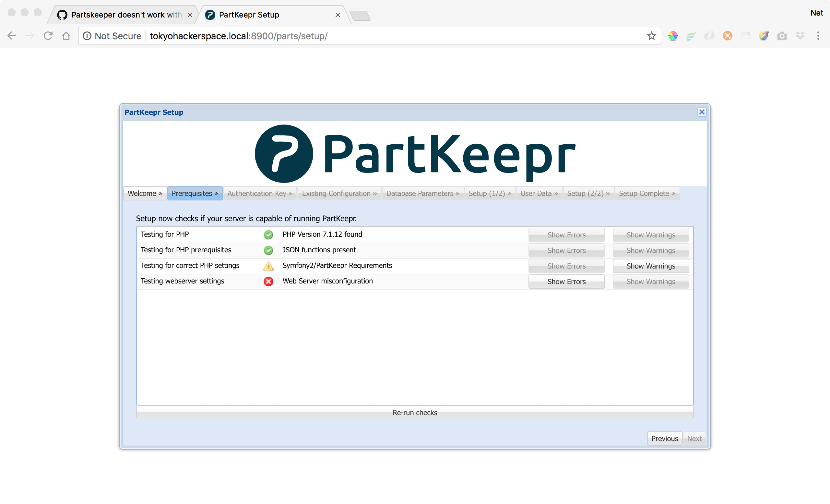Click the GitHub icon on the first browser tab

pyautogui.click(x=62, y=15)
